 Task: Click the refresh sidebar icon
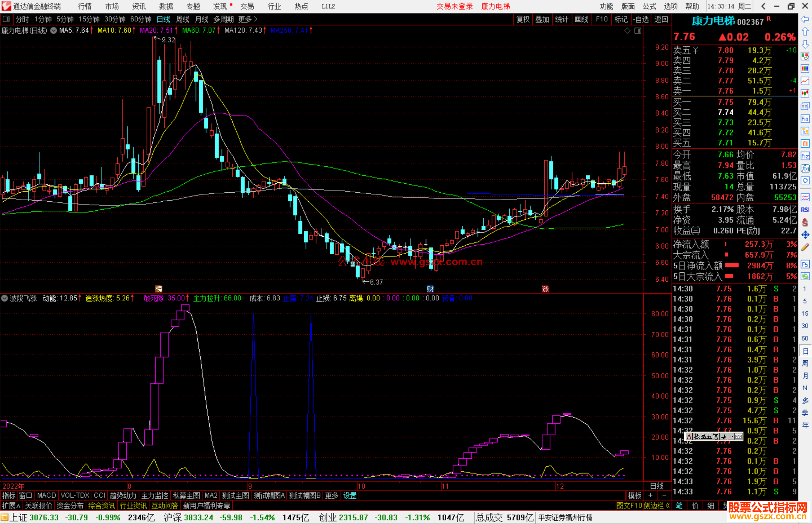[805, 276]
